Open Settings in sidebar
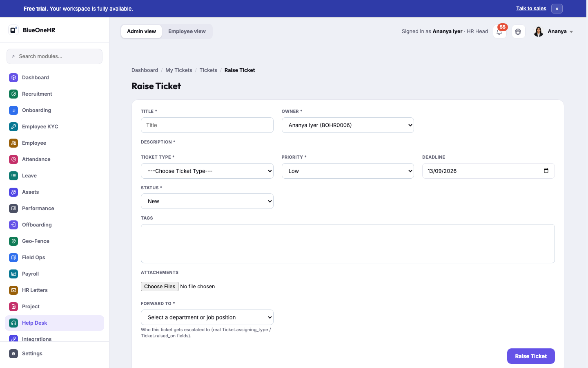 pyautogui.click(x=54, y=353)
